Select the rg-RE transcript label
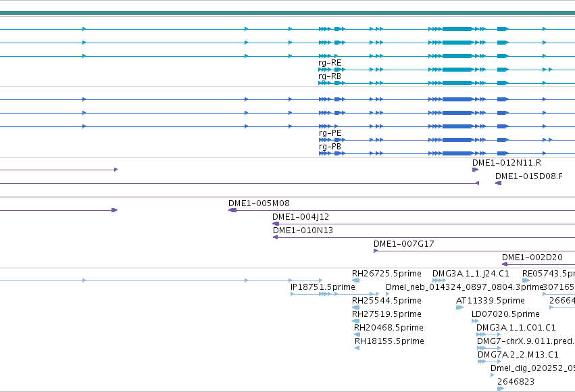The image size is (575, 392). [330, 63]
